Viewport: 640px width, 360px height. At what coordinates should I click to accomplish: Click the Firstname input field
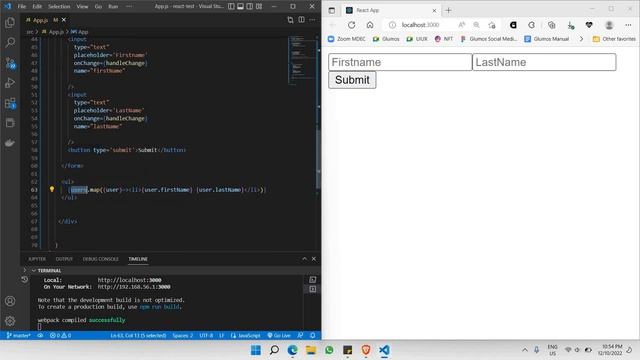[x=400, y=62]
